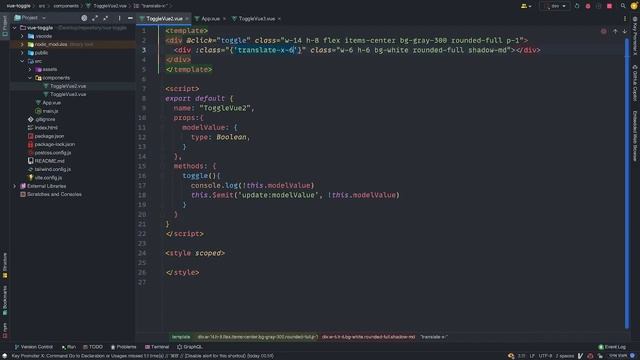Open the Code With Me users dropdown
The image size is (640, 360).
click(526, 6)
